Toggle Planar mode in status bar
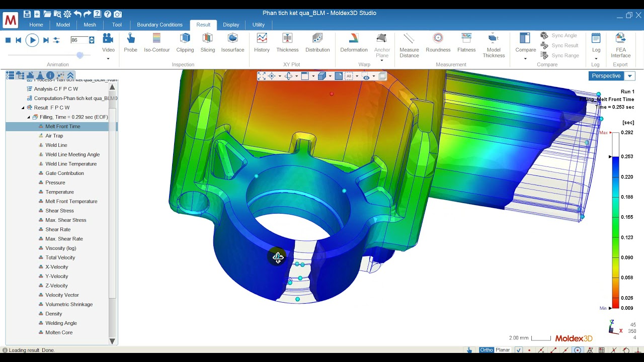Image resolution: width=644 pixels, height=362 pixels. (x=503, y=350)
